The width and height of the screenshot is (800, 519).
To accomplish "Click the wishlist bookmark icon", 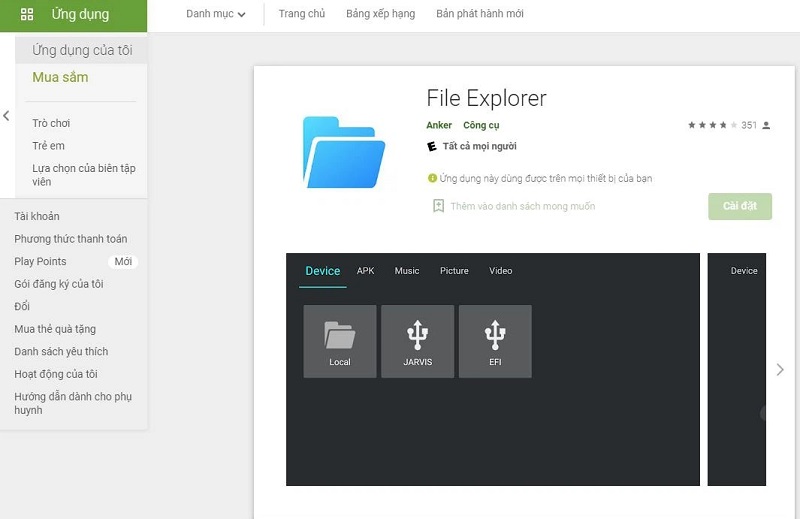I will [438, 206].
